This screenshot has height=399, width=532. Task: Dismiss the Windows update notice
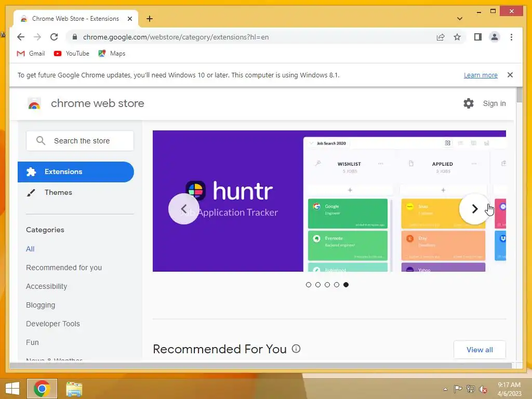click(x=510, y=75)
